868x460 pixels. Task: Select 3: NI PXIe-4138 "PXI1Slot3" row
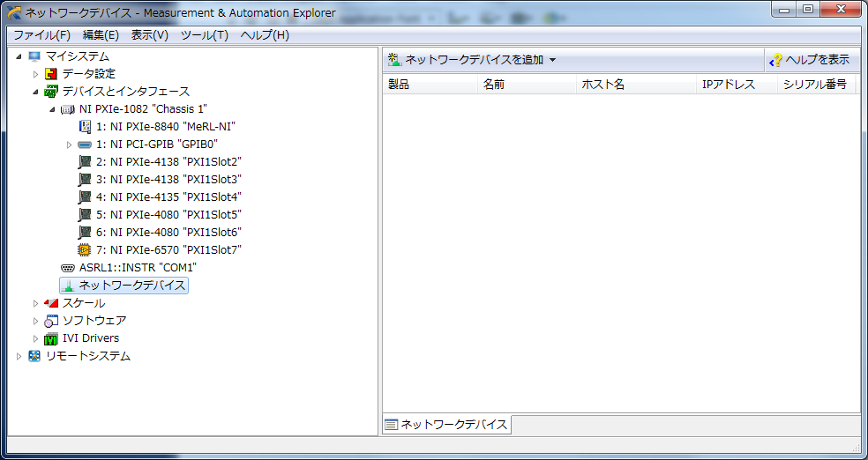tap(168, 180)
